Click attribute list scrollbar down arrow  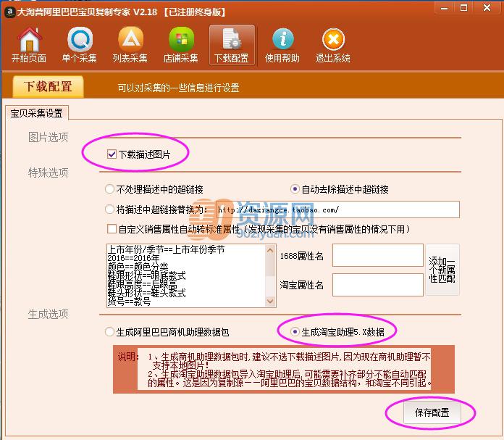270,301
